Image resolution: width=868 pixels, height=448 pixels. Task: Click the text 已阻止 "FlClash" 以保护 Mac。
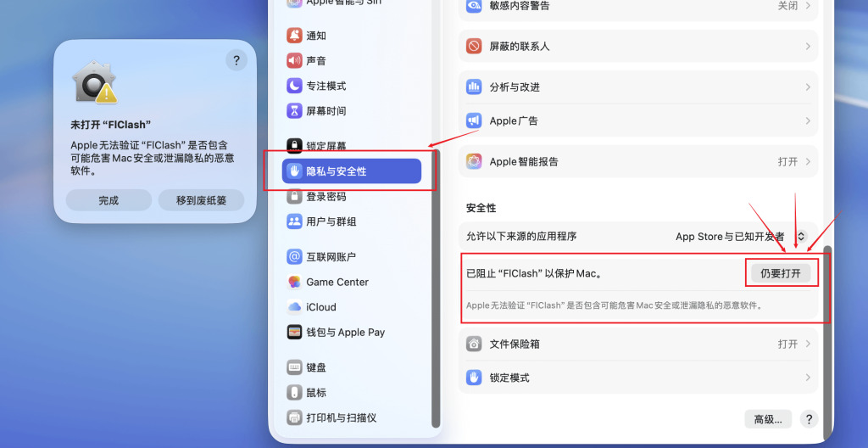coord(534,273)
